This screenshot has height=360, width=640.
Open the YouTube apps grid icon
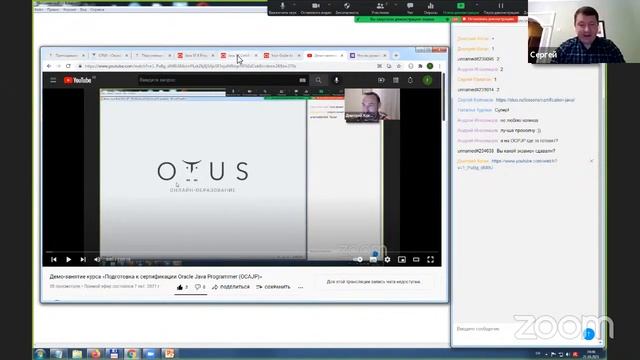[396, 80]
